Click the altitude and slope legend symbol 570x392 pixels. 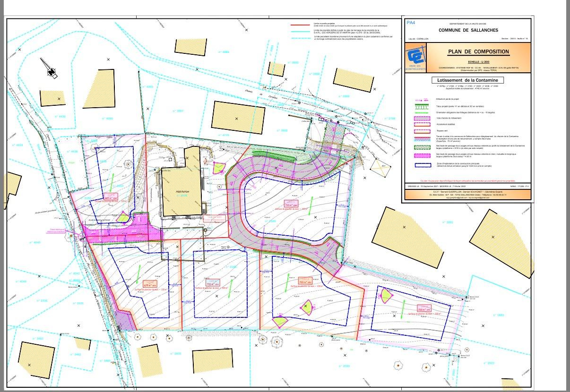422,100
